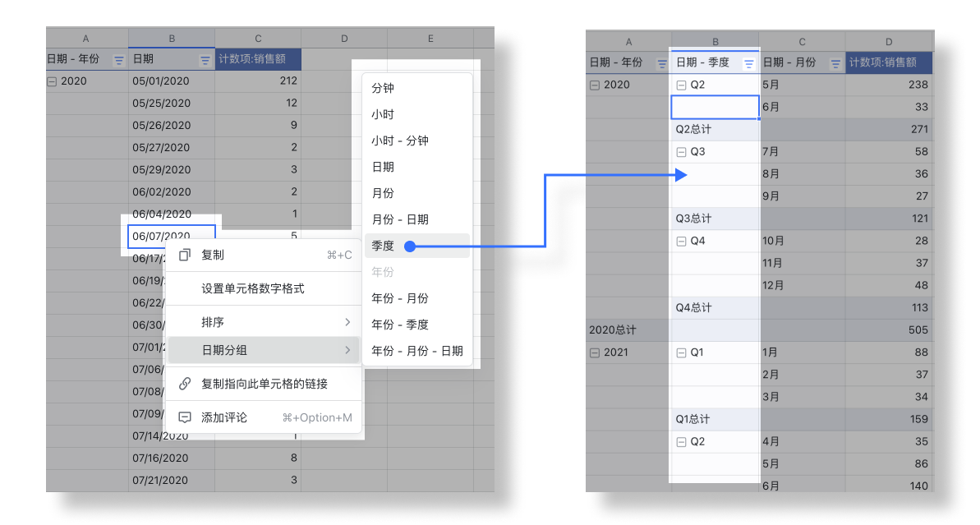Click 设置单元格数字格式 menu entry

pyautogui.click(x=253, y=289)
